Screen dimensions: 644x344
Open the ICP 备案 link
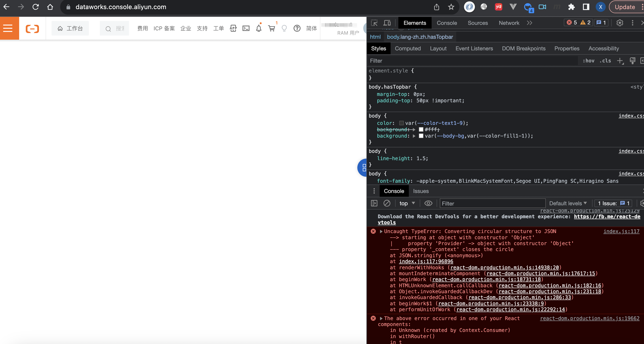pyautogui.click(x=164, y=28)
